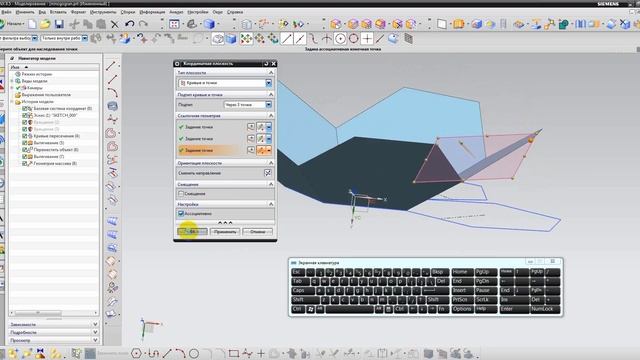The height and width of the screenshot is (360, 640).
Task: Open the Help (Справка) menu
Action: click(x=235, y=12)
